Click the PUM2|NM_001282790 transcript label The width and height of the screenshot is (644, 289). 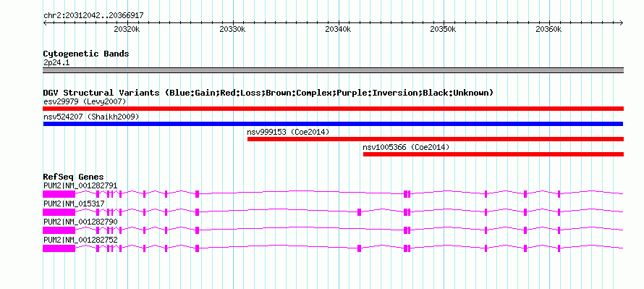pyautogui.click(x=80, y=222)
